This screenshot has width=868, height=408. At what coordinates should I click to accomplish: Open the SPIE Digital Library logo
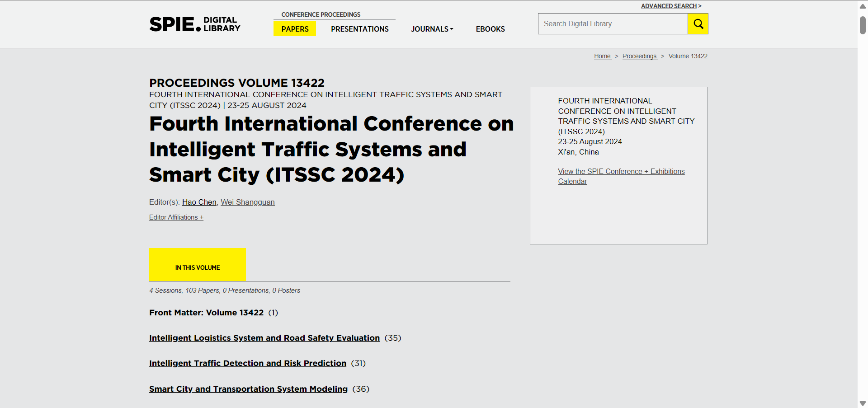pyautogui.click(x=195, y=24)
